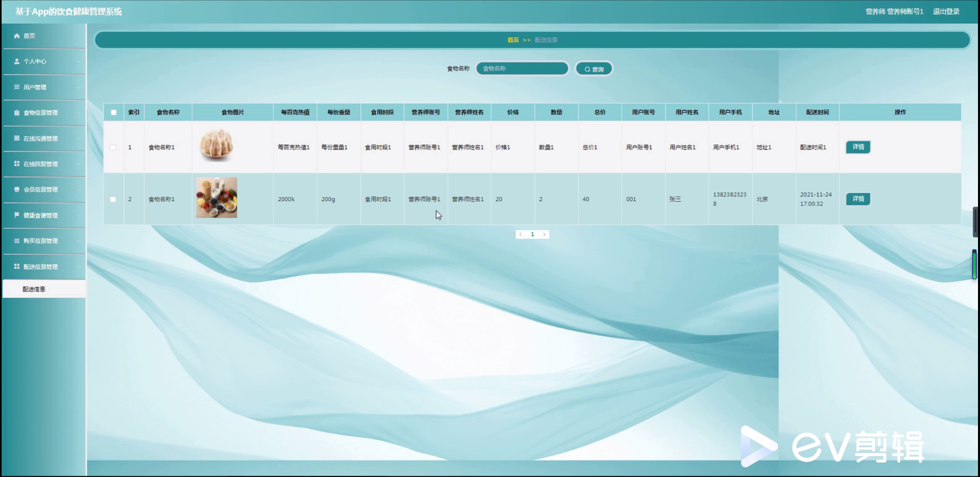Collapse the 配送信息管理 menu chevron
This screenshot has height=477, width=980.
[x=79, y=267]
